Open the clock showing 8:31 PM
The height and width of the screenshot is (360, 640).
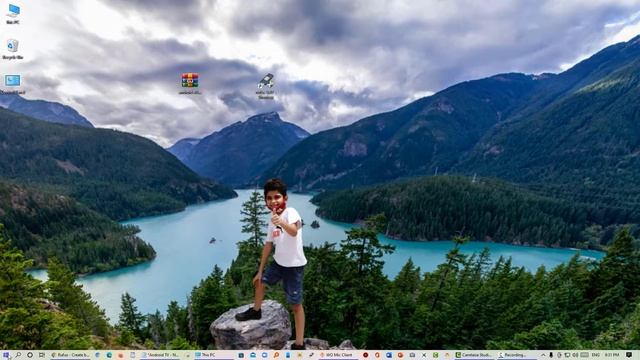point(612,355)
